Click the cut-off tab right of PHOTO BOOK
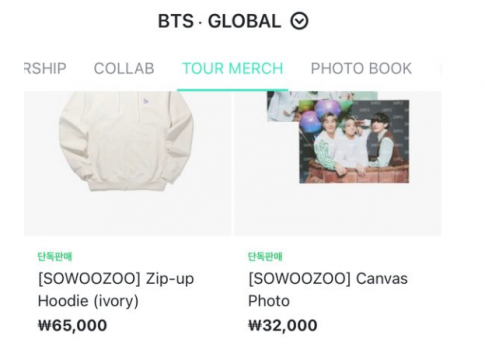The image size is (485, 360). (x=441, y=69)
